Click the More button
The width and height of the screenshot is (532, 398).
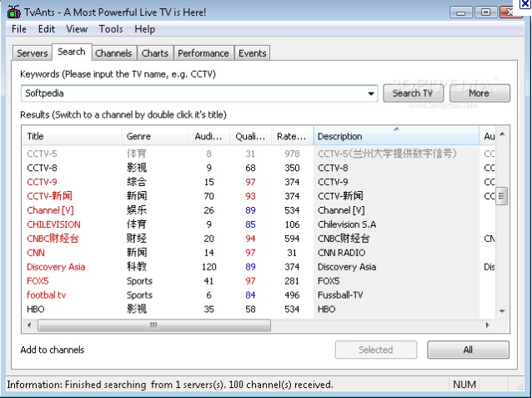coord(479,93)
